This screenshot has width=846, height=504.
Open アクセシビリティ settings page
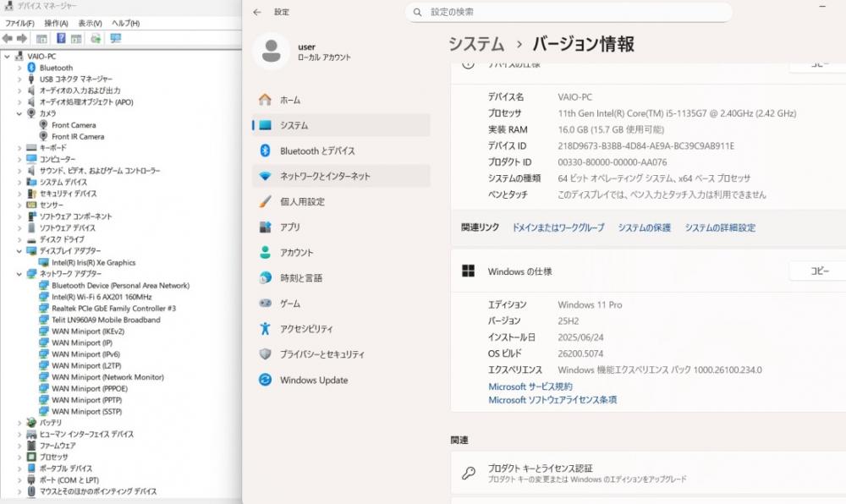341,329
